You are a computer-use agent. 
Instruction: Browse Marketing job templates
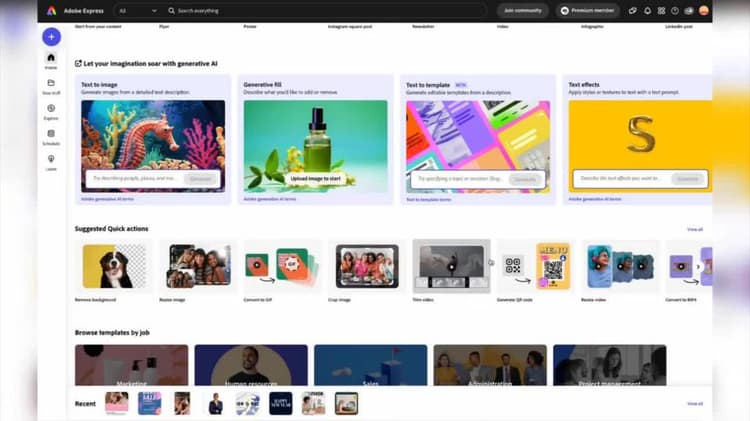(132, 365)
